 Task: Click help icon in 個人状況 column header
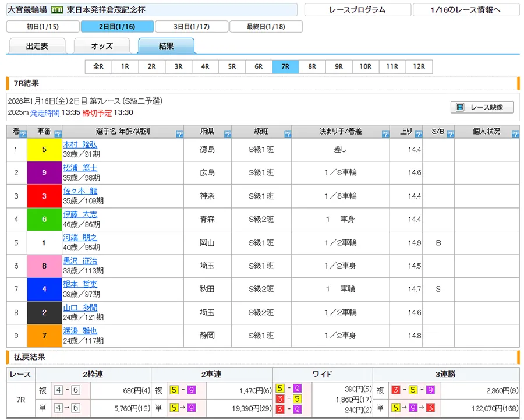point(515,135)
